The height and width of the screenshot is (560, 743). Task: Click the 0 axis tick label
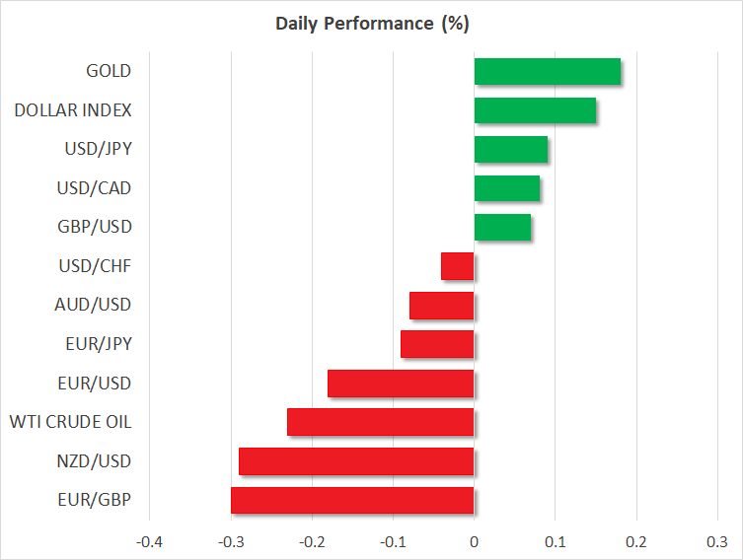point(475,542)
